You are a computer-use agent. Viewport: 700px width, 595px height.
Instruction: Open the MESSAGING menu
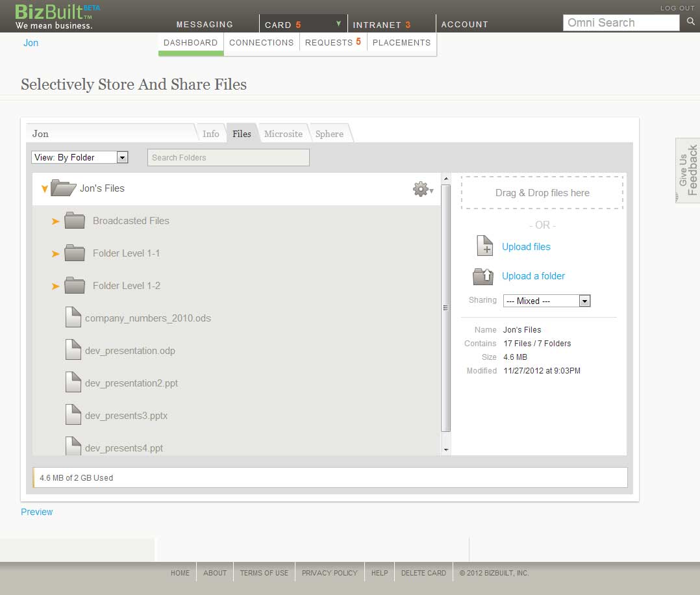pyautogui.click(x=205, y=25)
